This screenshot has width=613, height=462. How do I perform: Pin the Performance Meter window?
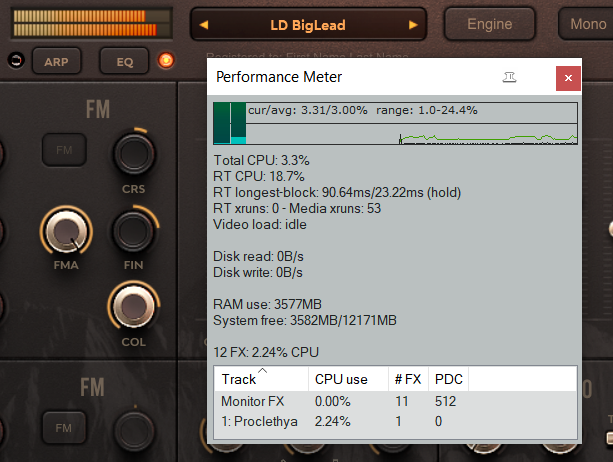point(509,77)
